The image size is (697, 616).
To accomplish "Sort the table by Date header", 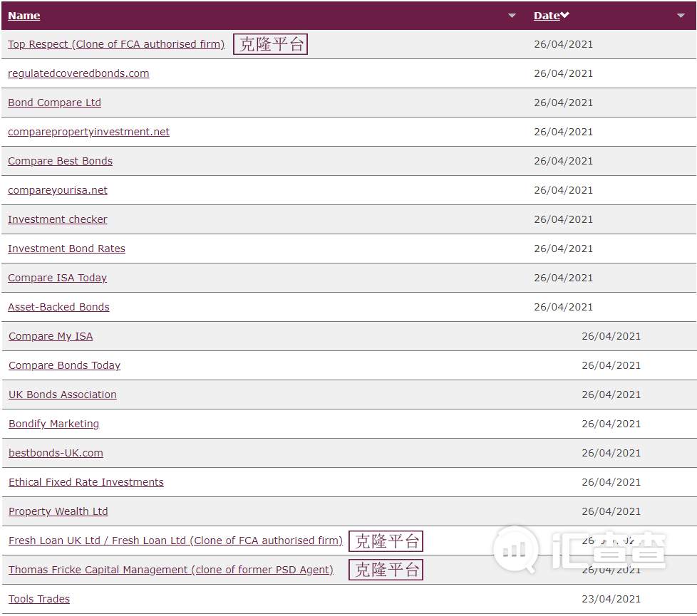I will click(547, 16).
